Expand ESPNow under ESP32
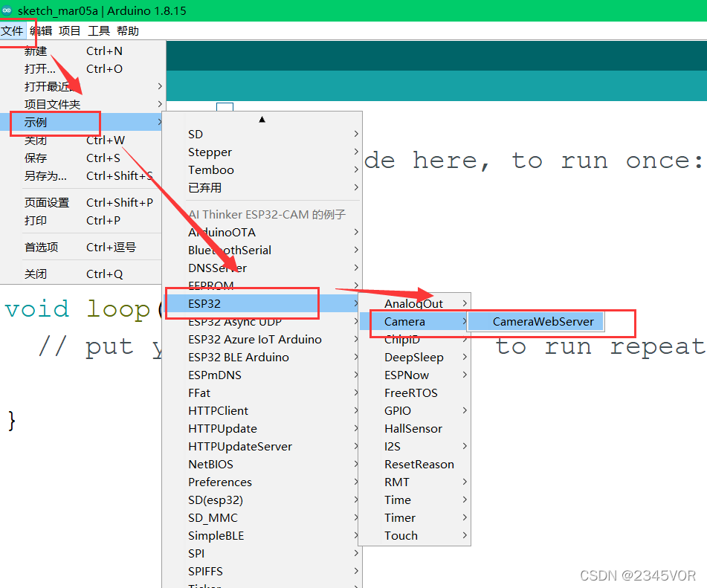 pos(414,375)
